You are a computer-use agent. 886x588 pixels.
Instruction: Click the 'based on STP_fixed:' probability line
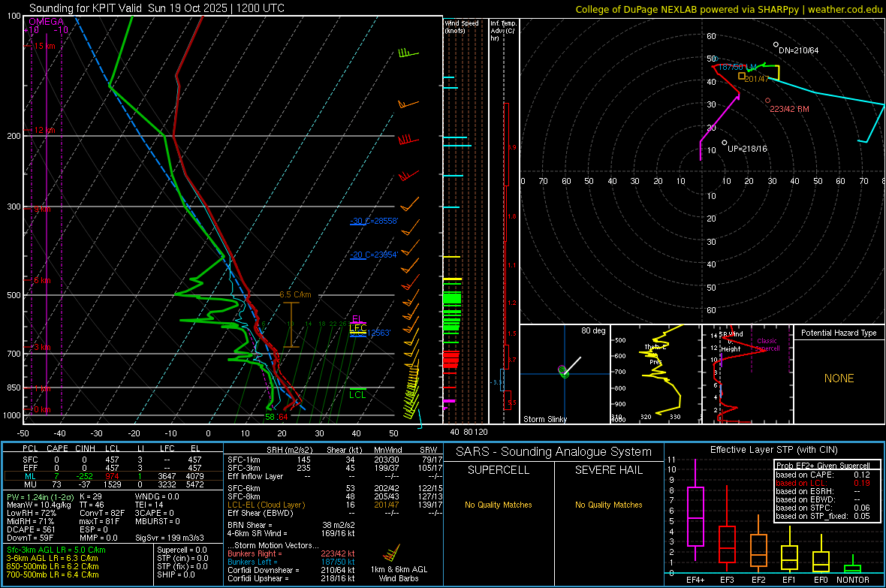(823, 516)
